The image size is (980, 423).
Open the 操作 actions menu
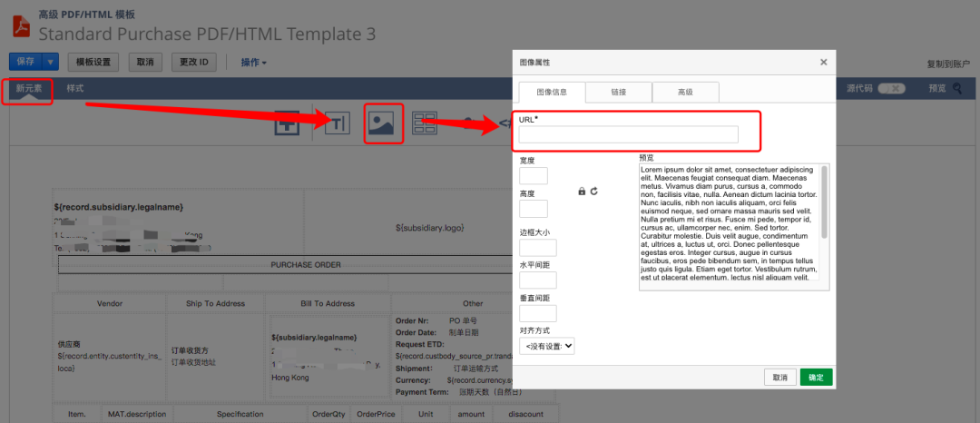click(x=254, y=63)
